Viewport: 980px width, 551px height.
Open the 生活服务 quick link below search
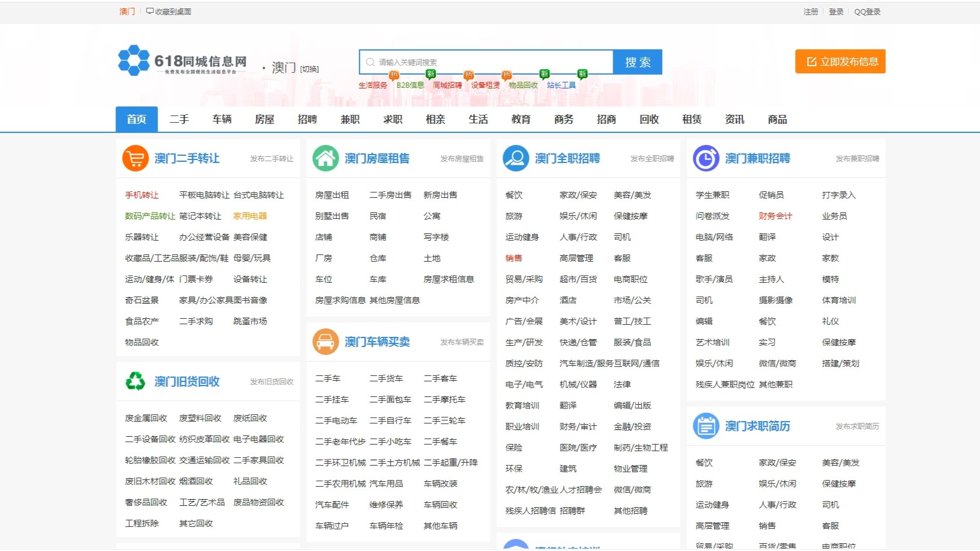(x=373, y=85)
